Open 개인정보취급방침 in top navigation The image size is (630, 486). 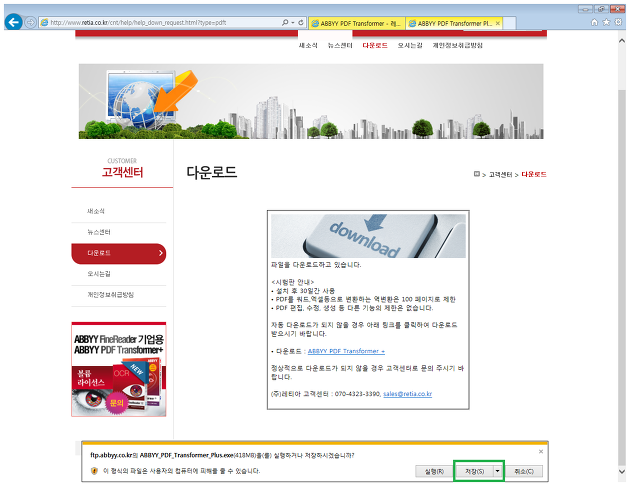click(458, 45)
